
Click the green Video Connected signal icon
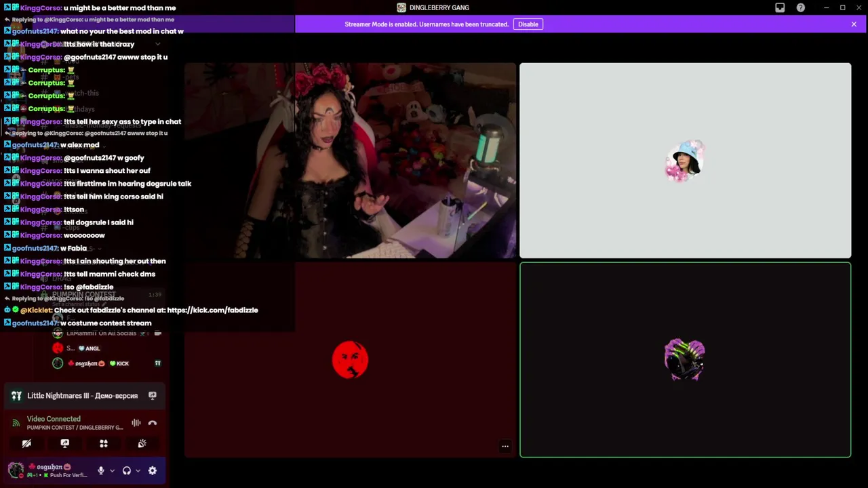click(x=16, y=423)
